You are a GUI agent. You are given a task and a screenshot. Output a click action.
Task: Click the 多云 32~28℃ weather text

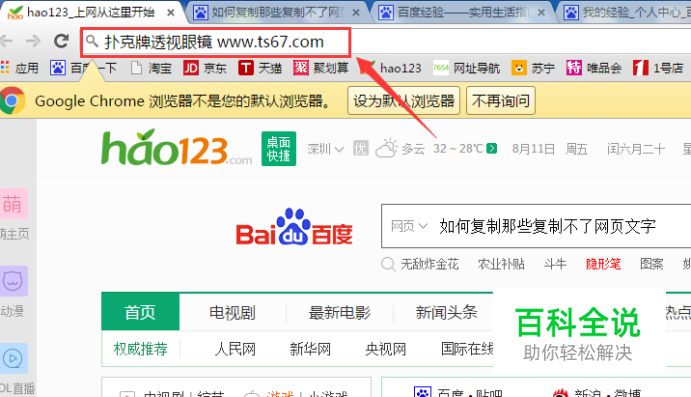[x=442, y=149]
